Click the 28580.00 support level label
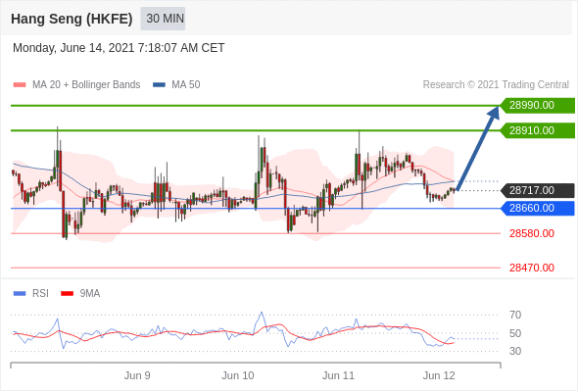Viewport: 578px width, 392px height. [532, 233]
